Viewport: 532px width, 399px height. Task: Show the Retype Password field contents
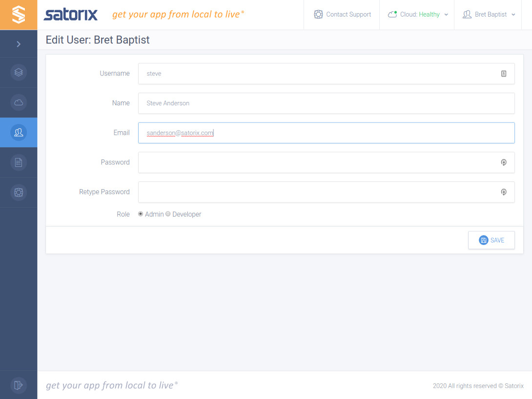[504, 192]
